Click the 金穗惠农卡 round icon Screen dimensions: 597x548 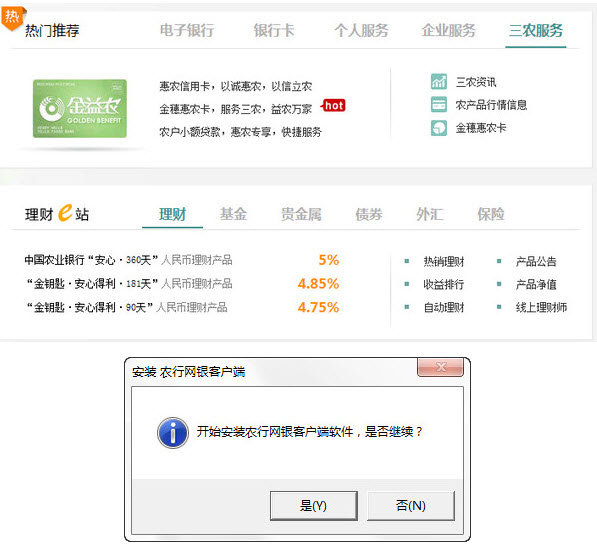click(x=439, y=128)
